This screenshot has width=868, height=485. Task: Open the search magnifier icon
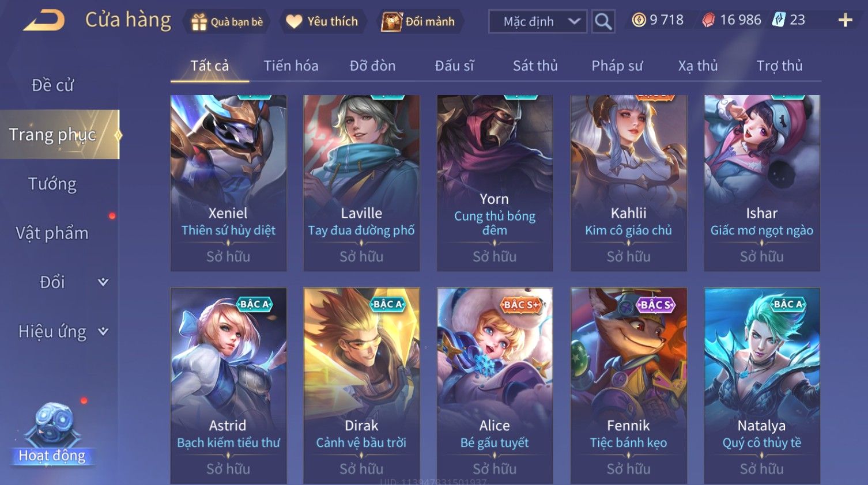click(603, 22)
